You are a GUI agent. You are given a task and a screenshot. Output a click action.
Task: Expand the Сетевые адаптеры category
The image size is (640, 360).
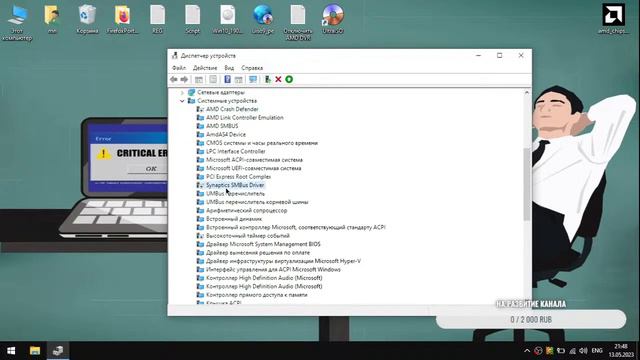[182, 93]
